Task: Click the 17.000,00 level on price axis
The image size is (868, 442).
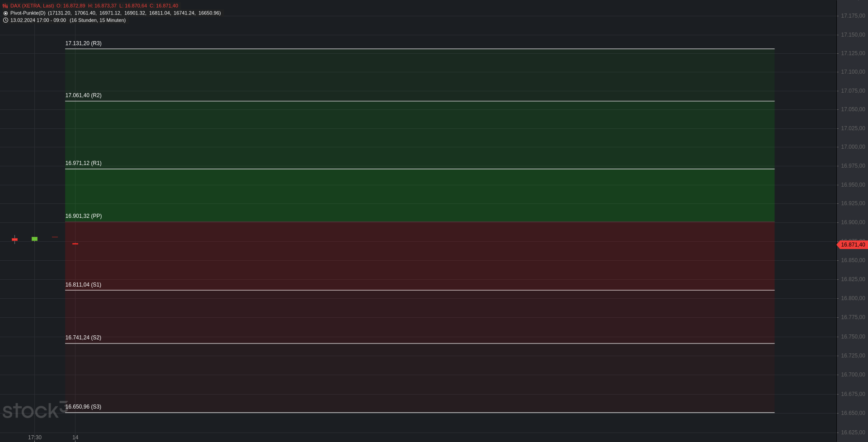Action: (853, 147)
